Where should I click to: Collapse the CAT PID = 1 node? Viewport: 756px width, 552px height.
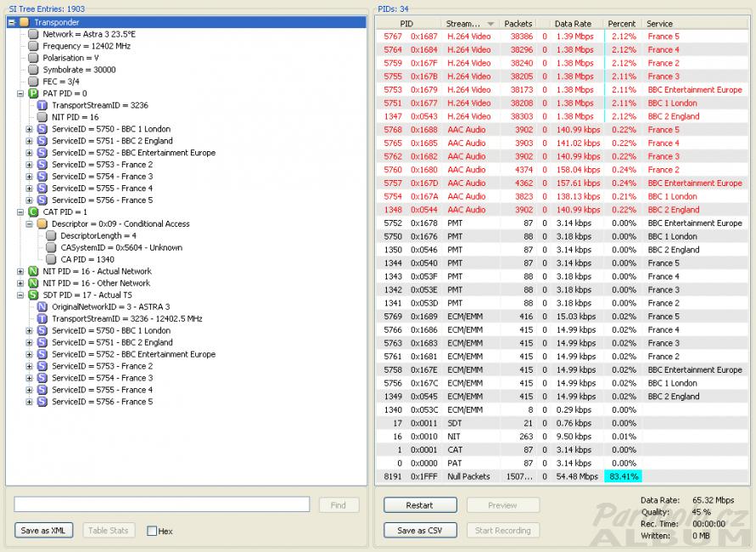(20, 212)
